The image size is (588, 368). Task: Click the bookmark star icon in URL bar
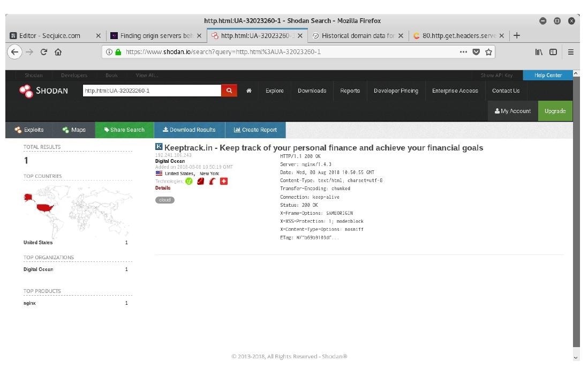(x=488, y=52)
